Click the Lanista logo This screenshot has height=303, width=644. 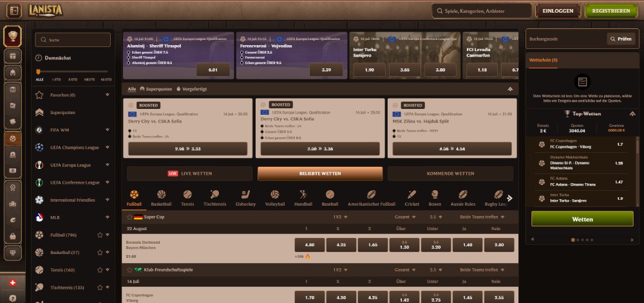(46, 10)
